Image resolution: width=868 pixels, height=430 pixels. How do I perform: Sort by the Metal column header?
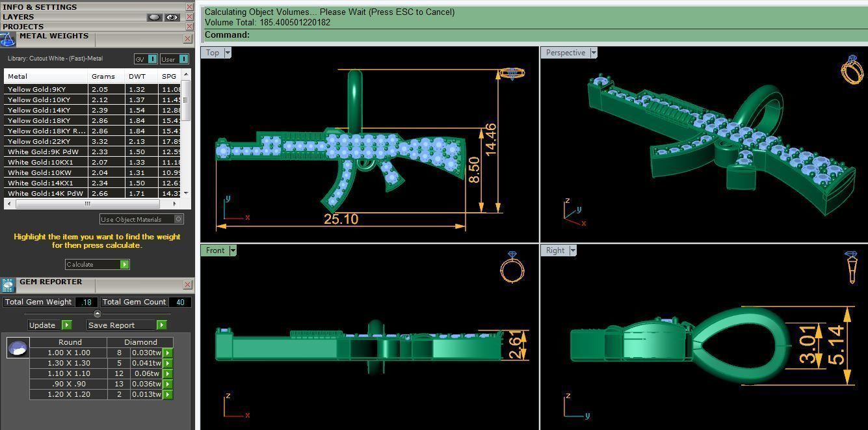tap(46, 76)
